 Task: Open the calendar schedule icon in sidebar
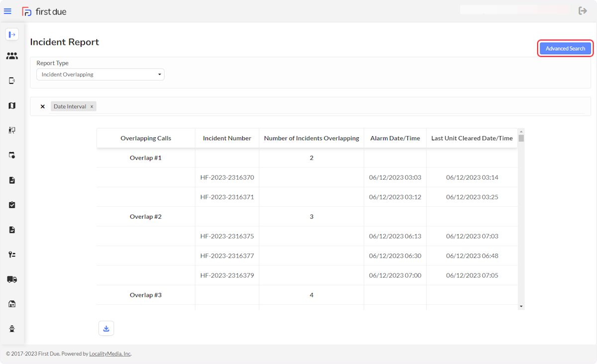point(12,155)
